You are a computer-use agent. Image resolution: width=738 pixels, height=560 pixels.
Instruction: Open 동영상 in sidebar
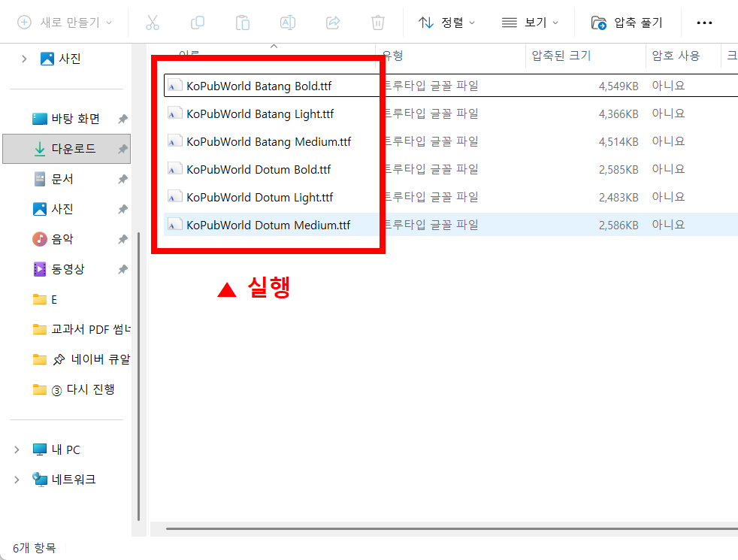(x=59, y=269)
